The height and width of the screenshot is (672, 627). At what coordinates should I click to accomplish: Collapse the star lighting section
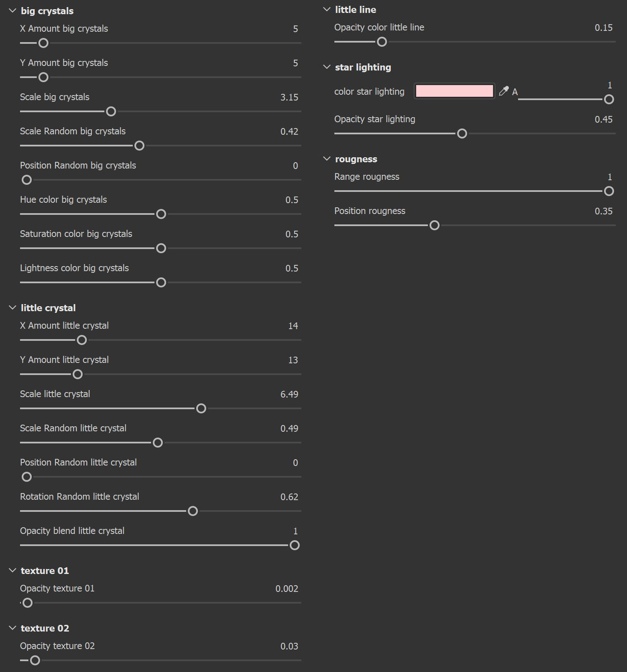327,67
